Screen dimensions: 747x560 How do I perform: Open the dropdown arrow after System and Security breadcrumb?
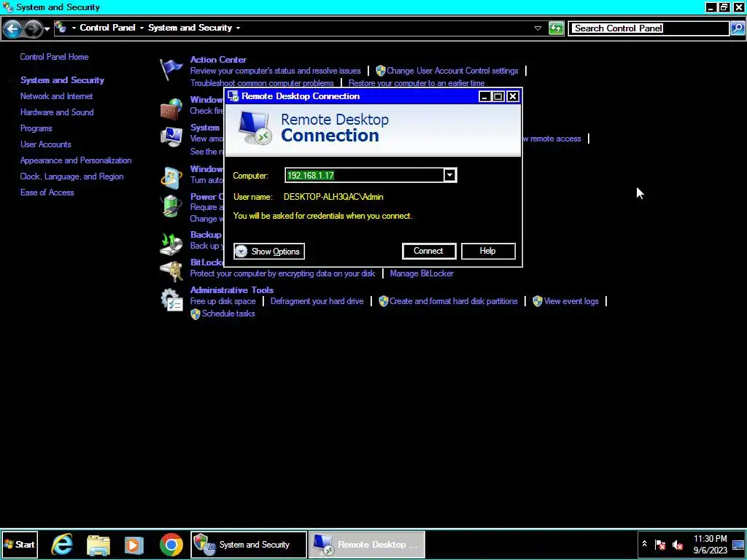coord(238,28)
